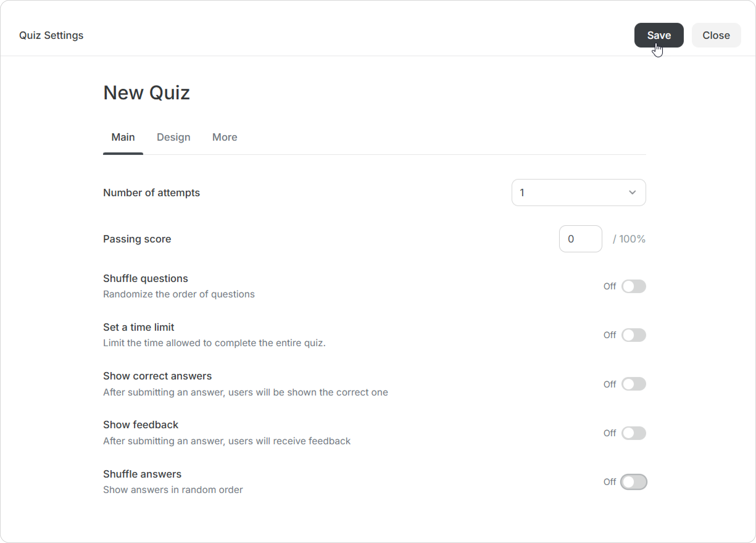
Task: Turn on the Shuffle answers toggle
Action: tap(634, 482)
